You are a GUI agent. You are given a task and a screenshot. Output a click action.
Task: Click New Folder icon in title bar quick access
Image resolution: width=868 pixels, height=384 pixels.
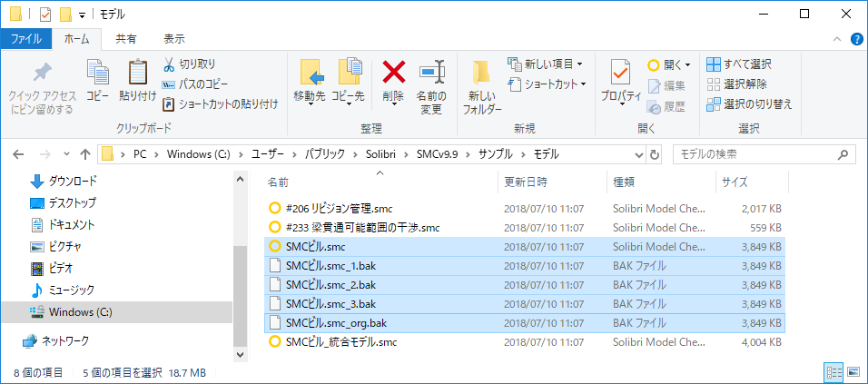(x=66, y=15)
